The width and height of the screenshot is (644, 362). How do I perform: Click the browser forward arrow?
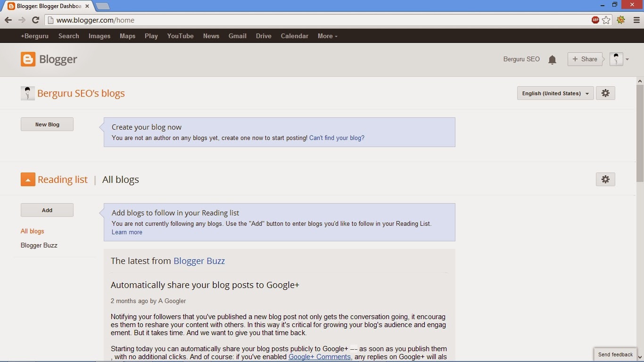tap(22, 20)
